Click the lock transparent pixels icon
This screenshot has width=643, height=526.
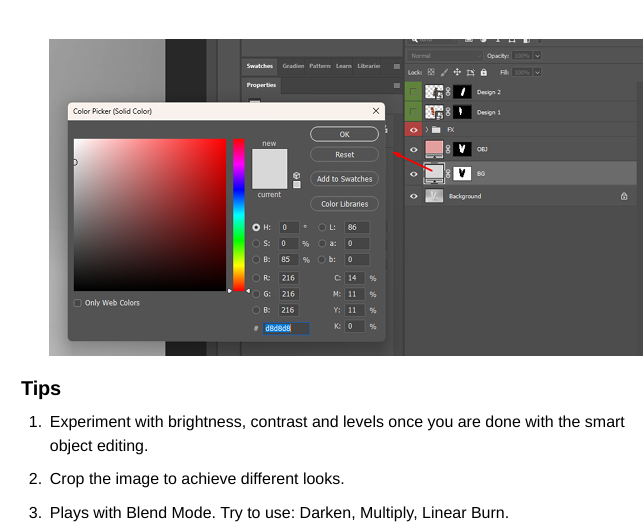pyautogui.click(x=431, y=72)
